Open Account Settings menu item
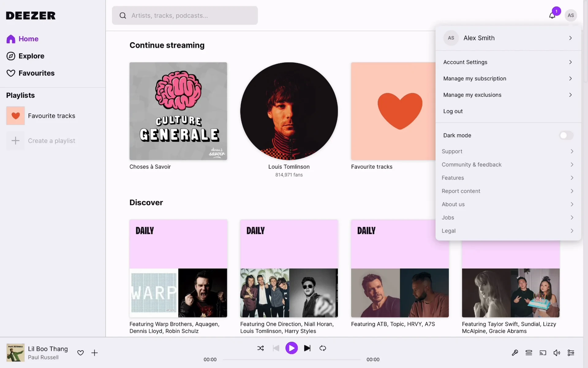 (x=508, y=62)
